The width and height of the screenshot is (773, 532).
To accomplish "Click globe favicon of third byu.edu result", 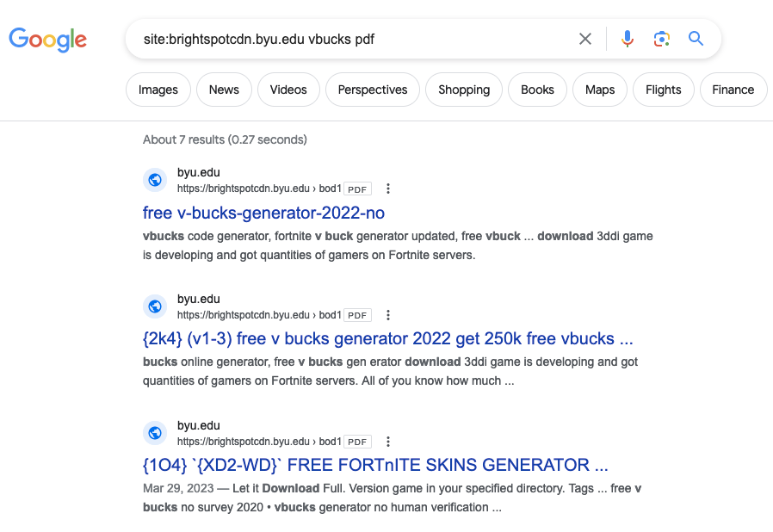I will click(155, 433).
